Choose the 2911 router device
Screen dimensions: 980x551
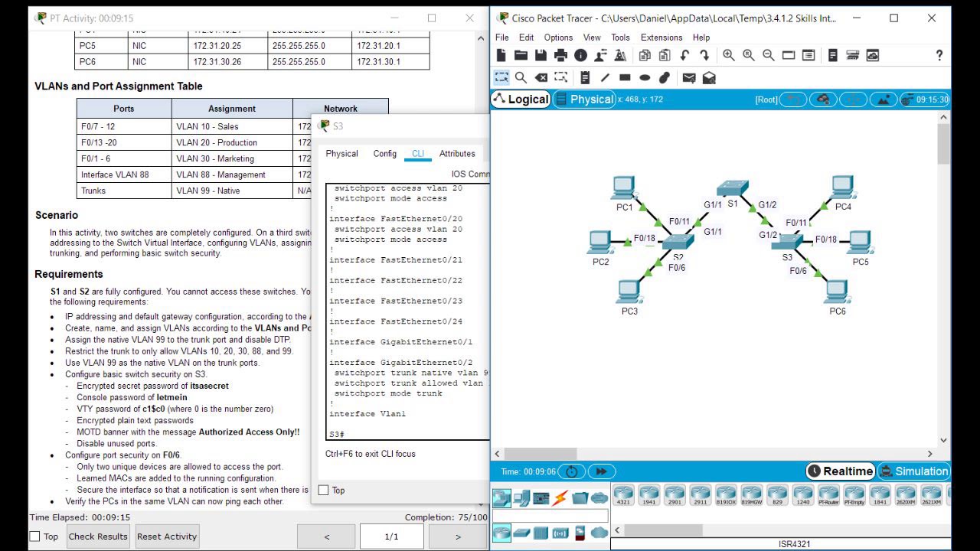pos(701,494)
